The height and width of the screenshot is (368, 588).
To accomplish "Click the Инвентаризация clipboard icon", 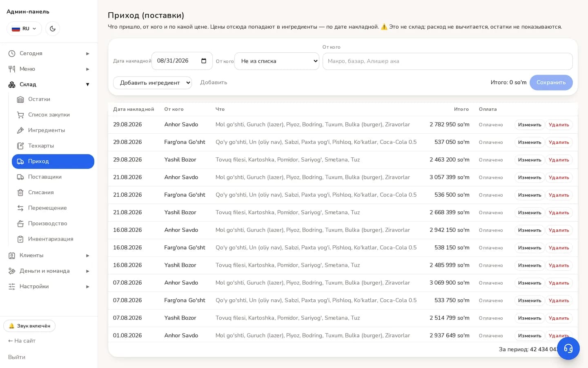I will pyautogui.click(x=20, y=239).
